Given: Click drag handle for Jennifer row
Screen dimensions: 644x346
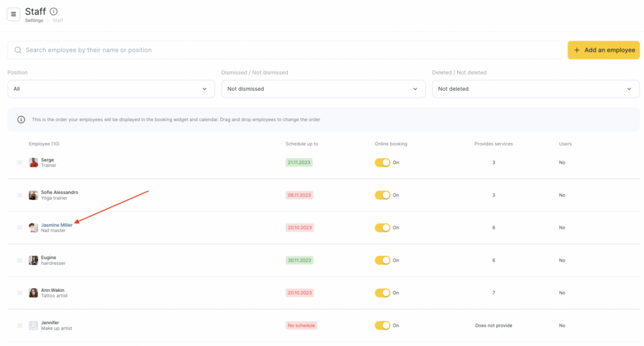Looking at the screenshot, I should pos(19,325).
